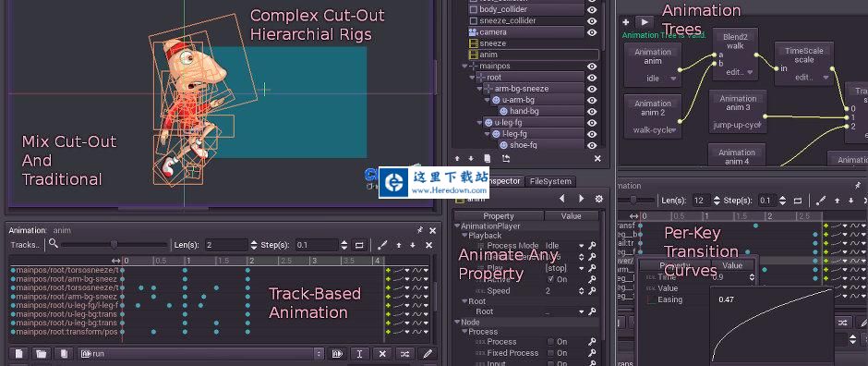Collapse the AnimationPlayer section
868x366 pixels.
457,226
